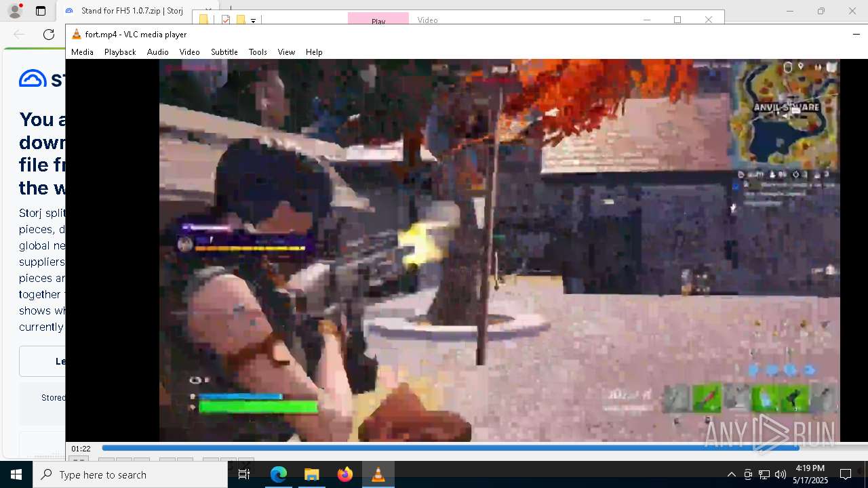Open Task View on the taskbar
Viewport: 868px width, 488px height.
(244, 474)
